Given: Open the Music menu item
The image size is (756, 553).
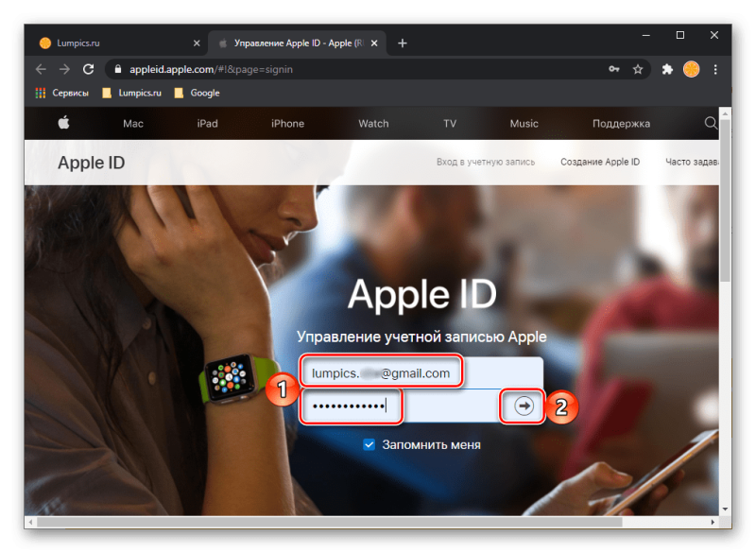Looking at the screenshot, I should 524,124.
